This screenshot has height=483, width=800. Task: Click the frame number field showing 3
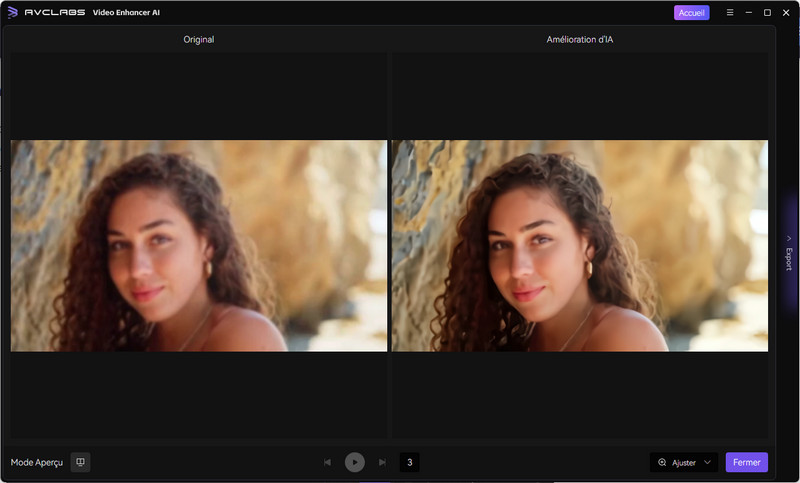[x=410, y=462]
